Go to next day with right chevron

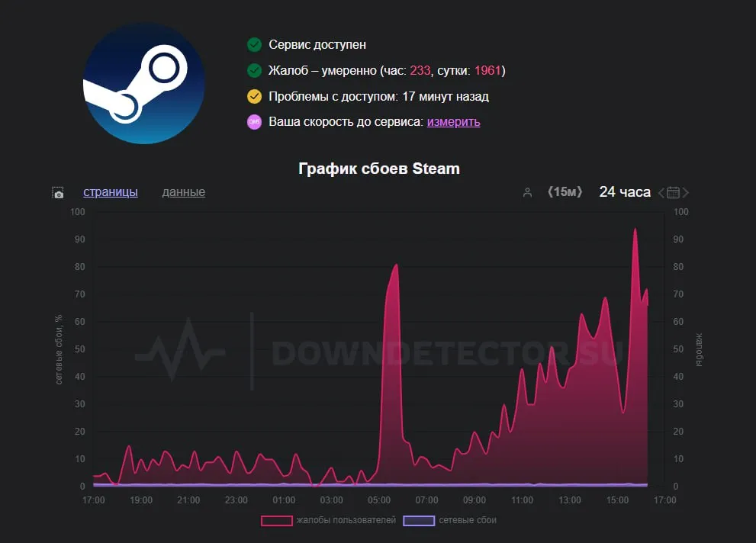point(686,193)
